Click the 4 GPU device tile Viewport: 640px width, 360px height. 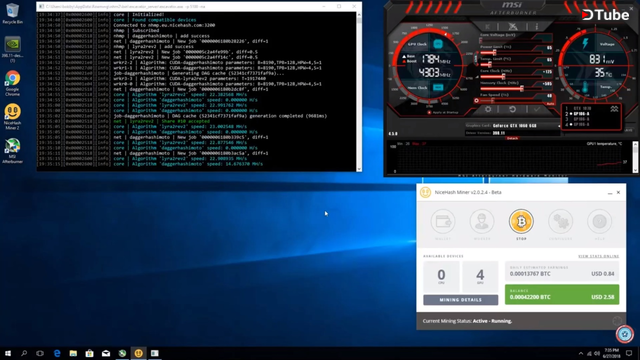[480, 276]
